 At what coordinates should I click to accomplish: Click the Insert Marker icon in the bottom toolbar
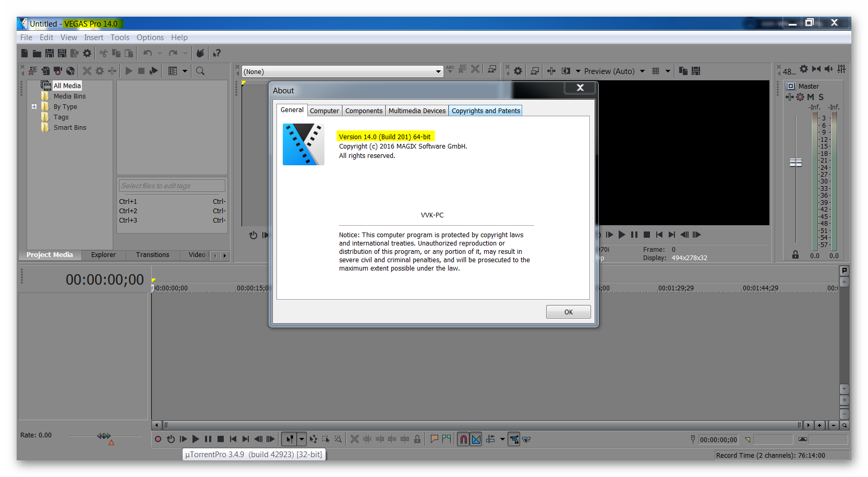tap(434, 439)
